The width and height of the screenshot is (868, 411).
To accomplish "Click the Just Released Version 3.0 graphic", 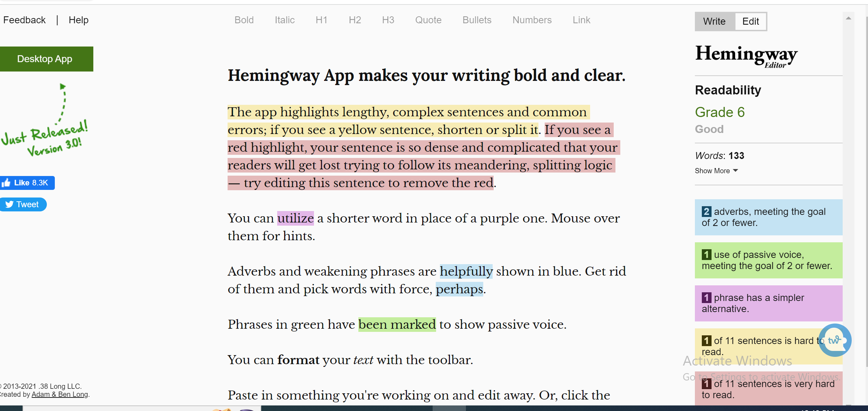I will (x=44, y=120).
